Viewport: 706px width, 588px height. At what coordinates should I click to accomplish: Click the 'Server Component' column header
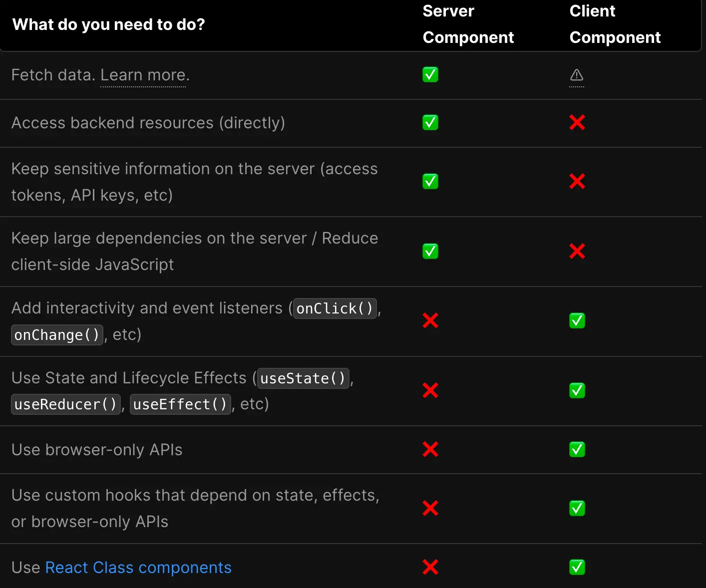point(468,24)
